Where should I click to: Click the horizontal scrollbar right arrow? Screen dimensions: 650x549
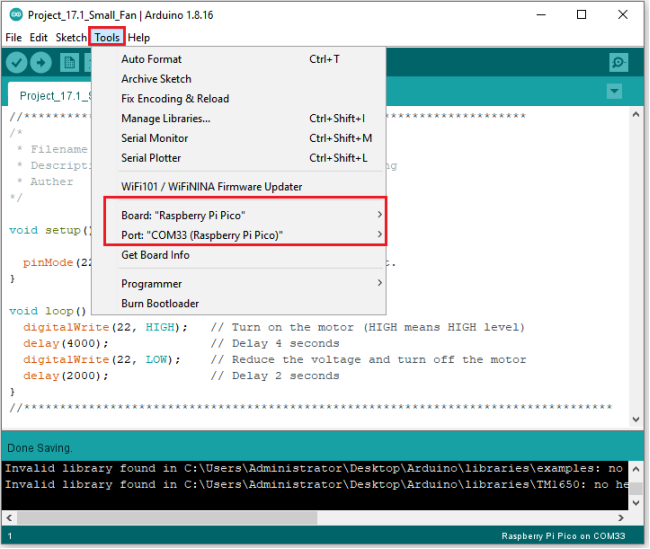click(621, 517)
